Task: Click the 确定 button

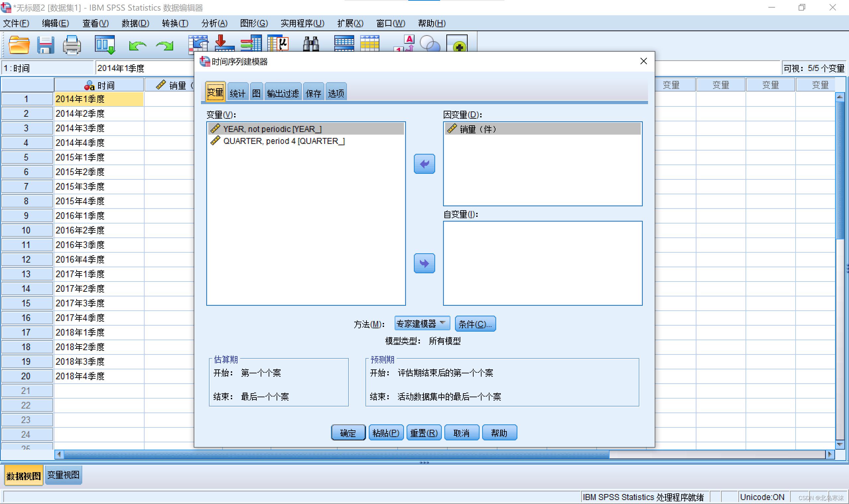Action: point(348,433)
